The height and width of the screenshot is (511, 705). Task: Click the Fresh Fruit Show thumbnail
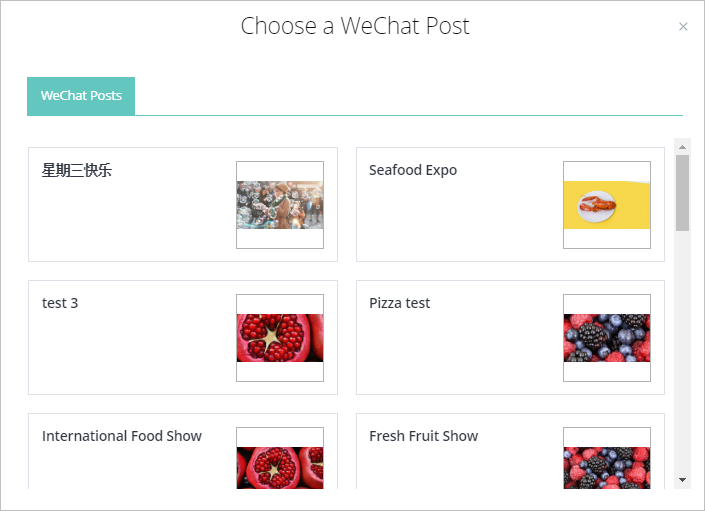[x=607, y=466]
